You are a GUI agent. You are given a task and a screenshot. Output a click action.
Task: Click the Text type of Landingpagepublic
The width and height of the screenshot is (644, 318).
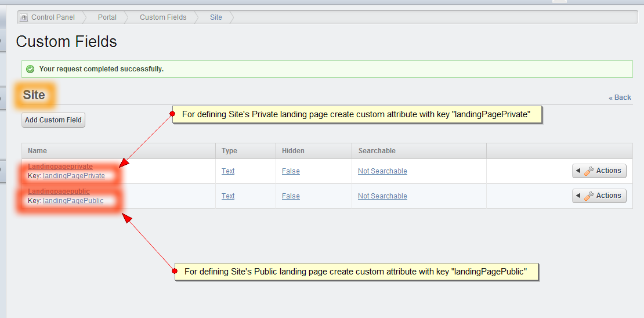coord(228,196)
